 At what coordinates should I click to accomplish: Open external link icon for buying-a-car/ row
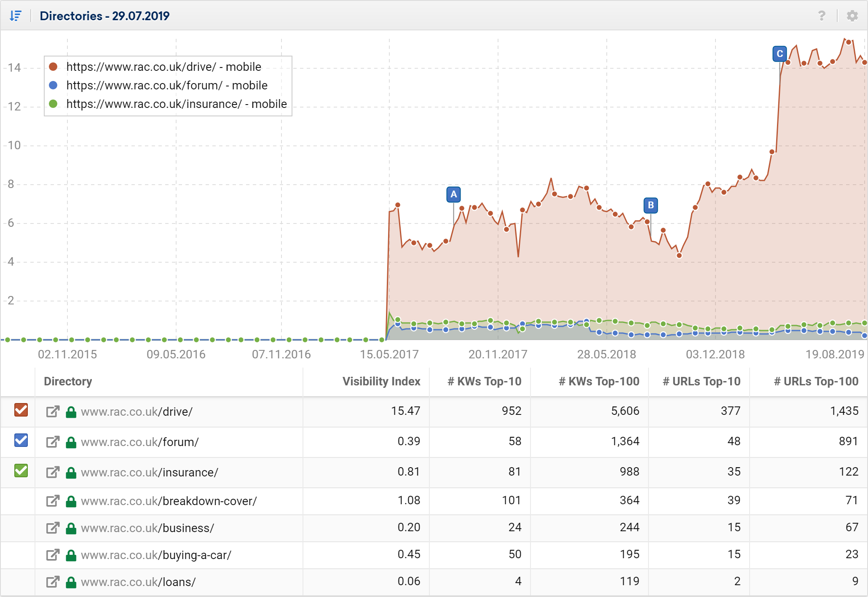[x=53, y=555]
